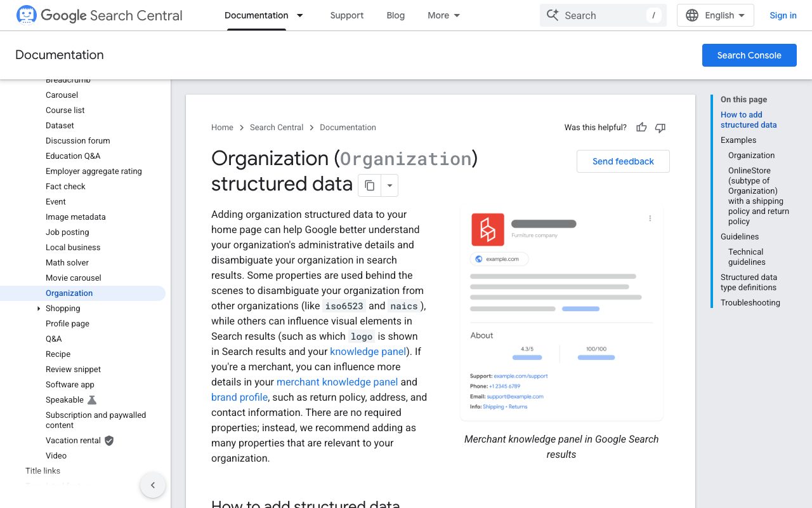Open Job posting in sidebar
Image resolution: width=812 pixels, height=508 pixels.
click(x=67, y=232)
